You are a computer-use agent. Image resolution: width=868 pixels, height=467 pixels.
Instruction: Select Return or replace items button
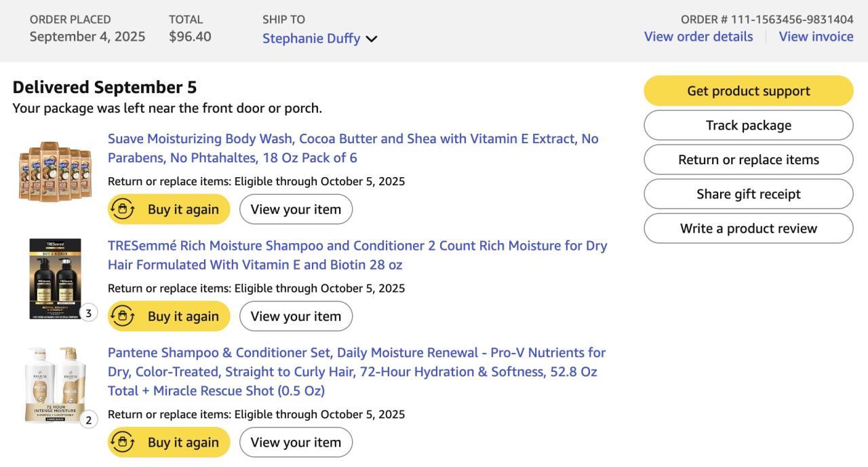[x=748, y=160]
